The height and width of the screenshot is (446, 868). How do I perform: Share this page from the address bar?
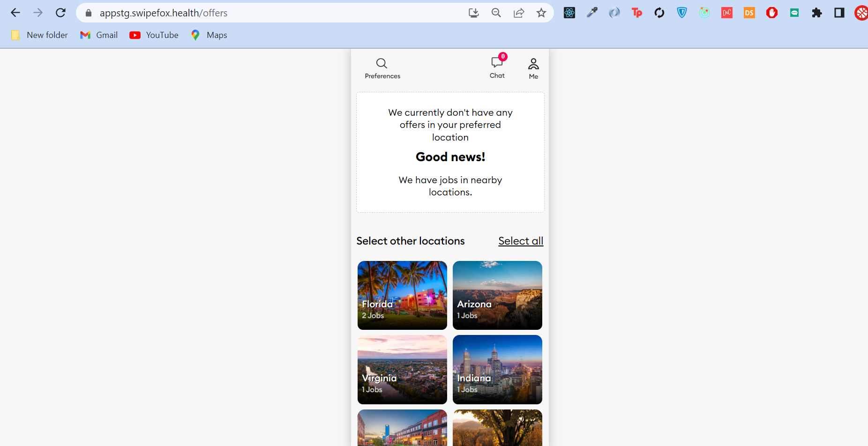tap(519, 13)
